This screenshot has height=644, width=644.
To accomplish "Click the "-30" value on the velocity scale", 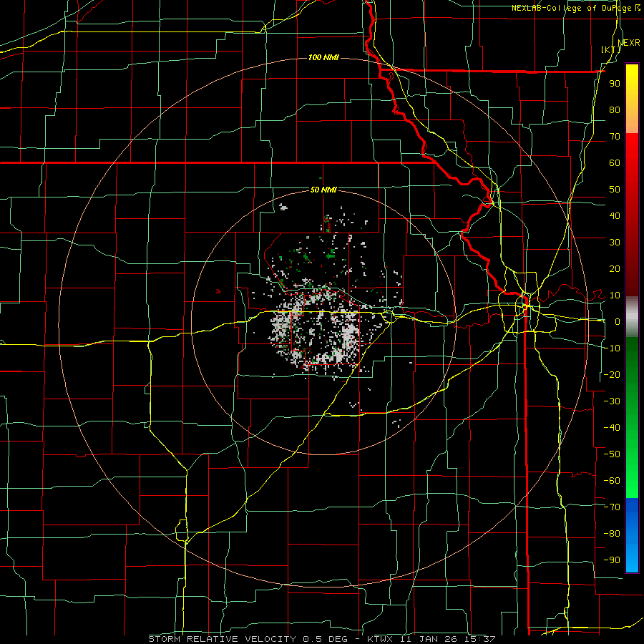I will (612, 401).
